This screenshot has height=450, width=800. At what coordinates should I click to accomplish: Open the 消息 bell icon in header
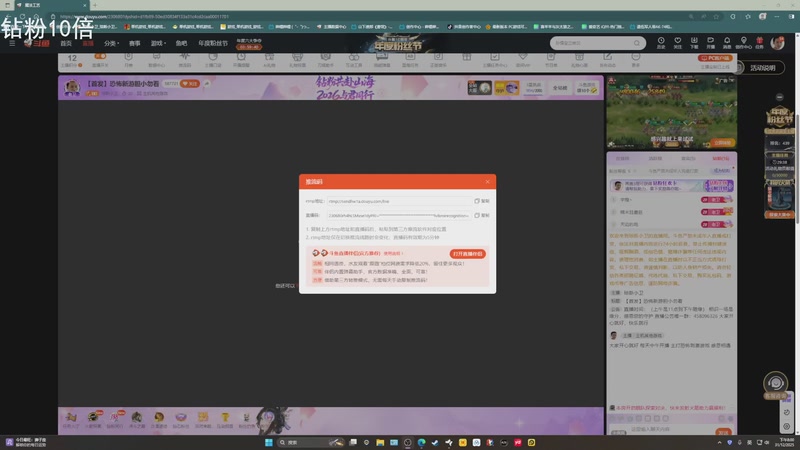pyautogui.click(x=727, y=43)
